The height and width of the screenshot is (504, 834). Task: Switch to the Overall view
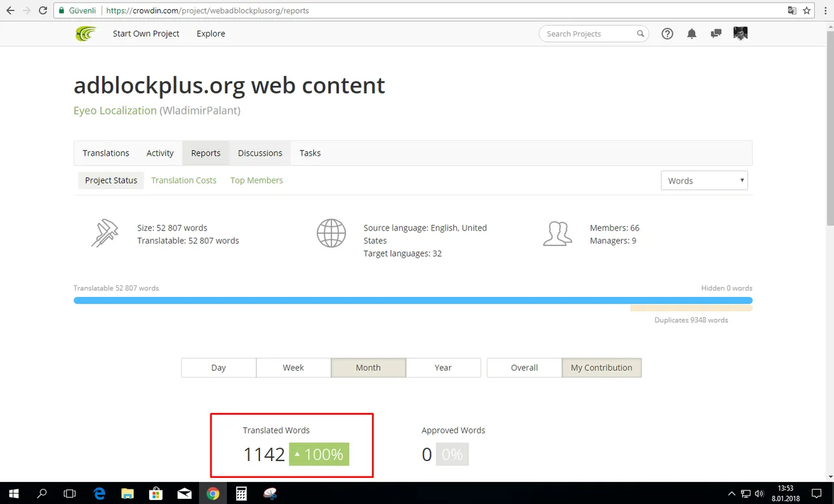coord(525,367)
